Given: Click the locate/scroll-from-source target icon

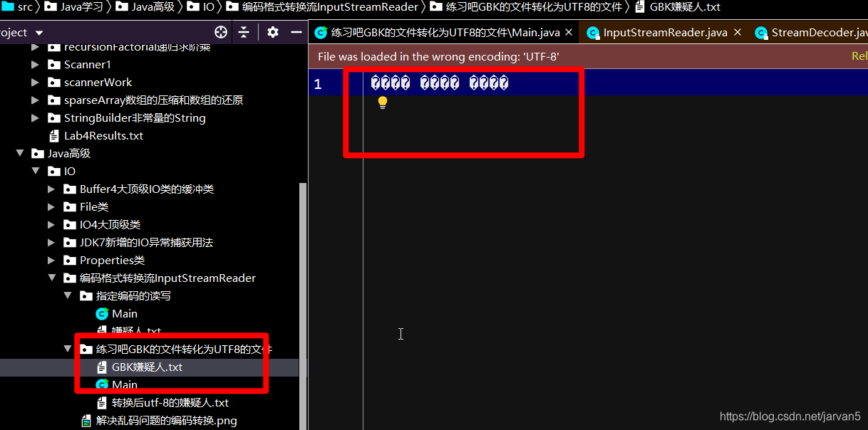Looking at the screenshot, I should (221, 32).
